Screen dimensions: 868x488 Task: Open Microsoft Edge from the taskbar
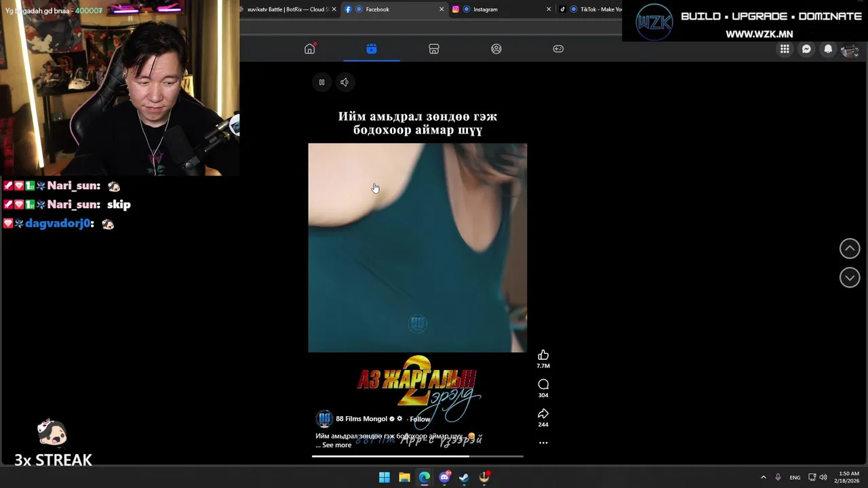point(425,477)
